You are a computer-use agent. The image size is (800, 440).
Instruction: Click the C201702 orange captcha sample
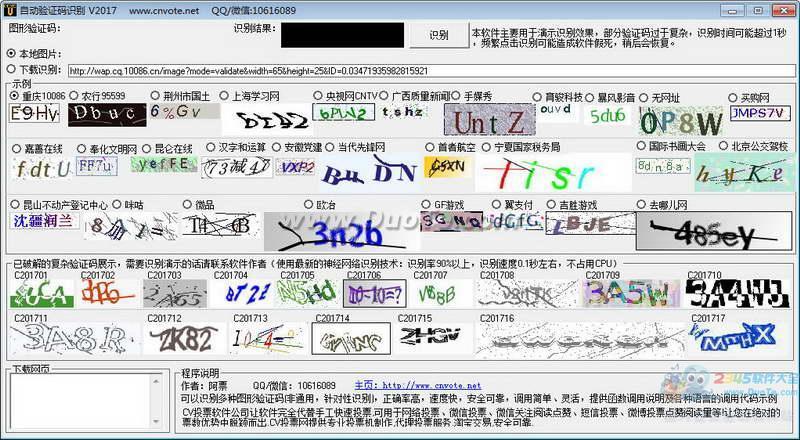pyautogui.click(x=107, y=294)
